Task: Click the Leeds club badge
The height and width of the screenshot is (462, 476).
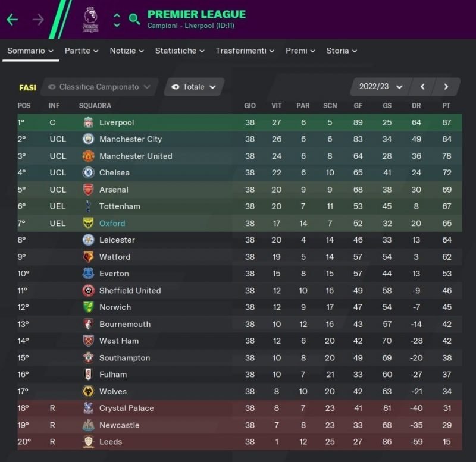Action: click(89, 442)
